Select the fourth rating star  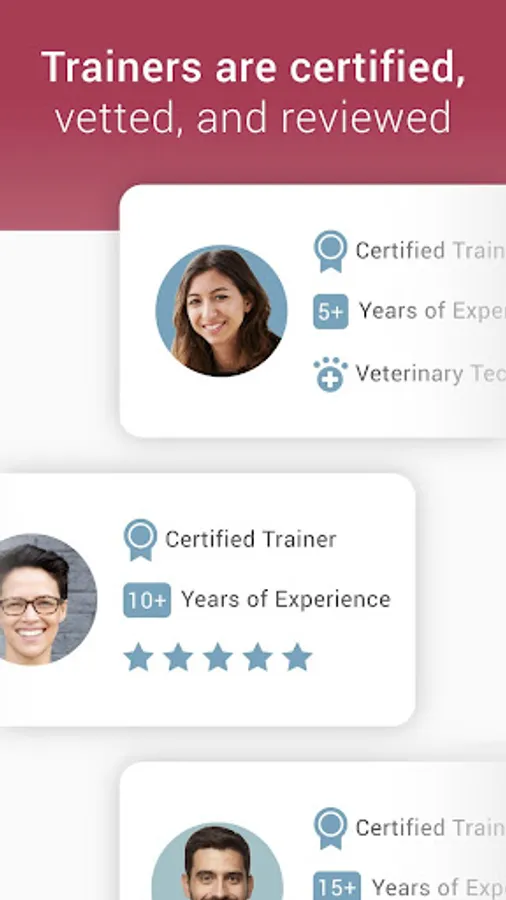click(x=258, y=657)
